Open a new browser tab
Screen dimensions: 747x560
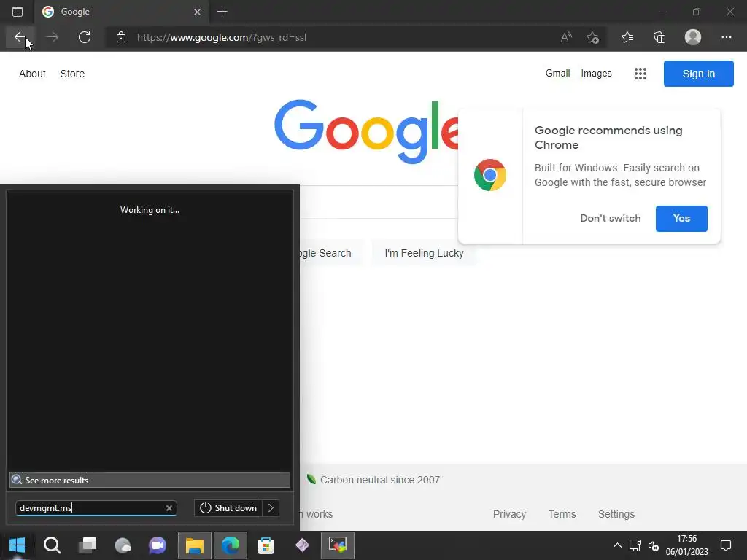tap(222, 12)
